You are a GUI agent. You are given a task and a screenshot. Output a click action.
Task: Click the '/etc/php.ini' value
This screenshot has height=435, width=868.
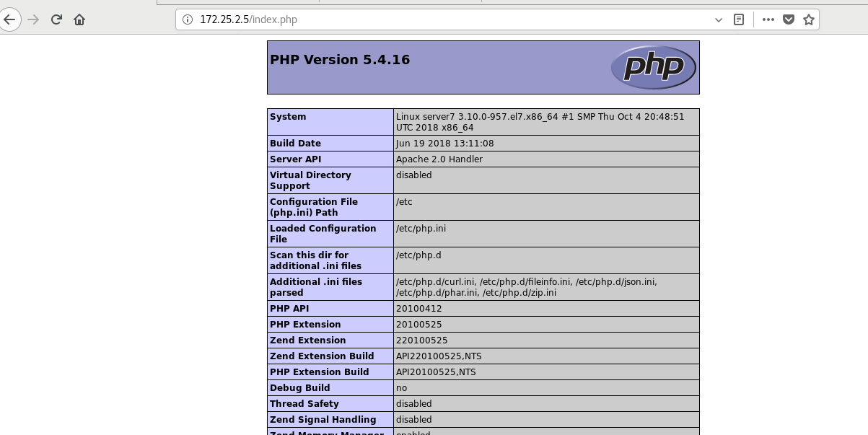(x=421, y=229)
